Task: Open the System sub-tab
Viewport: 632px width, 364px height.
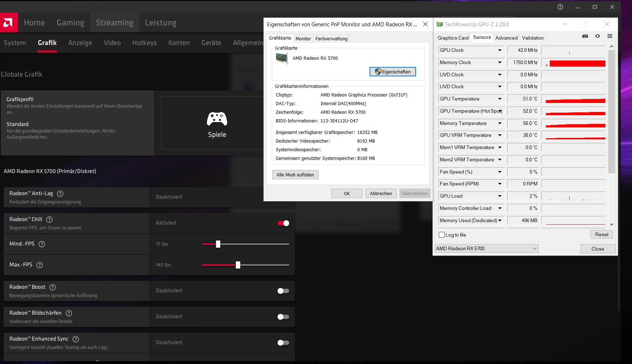Action: [15, 43]
